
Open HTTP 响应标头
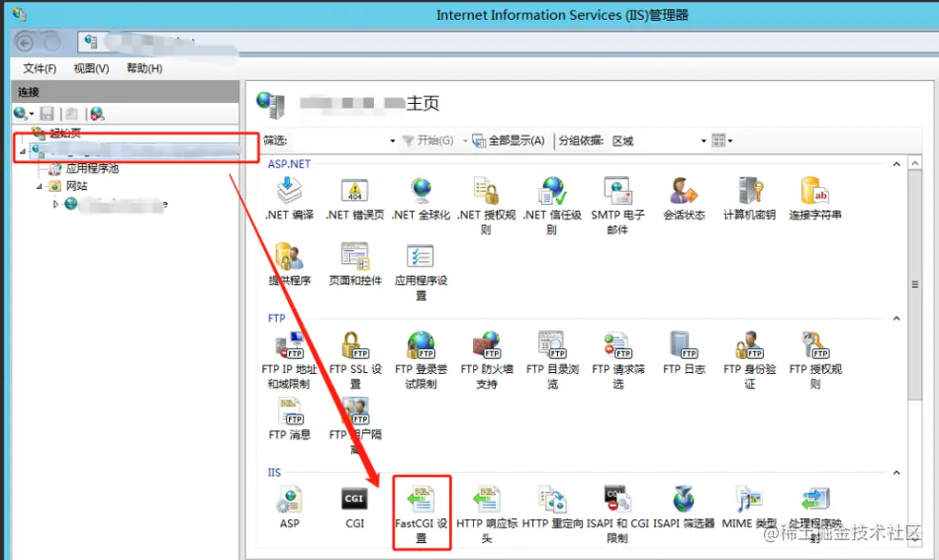(486, 513)
